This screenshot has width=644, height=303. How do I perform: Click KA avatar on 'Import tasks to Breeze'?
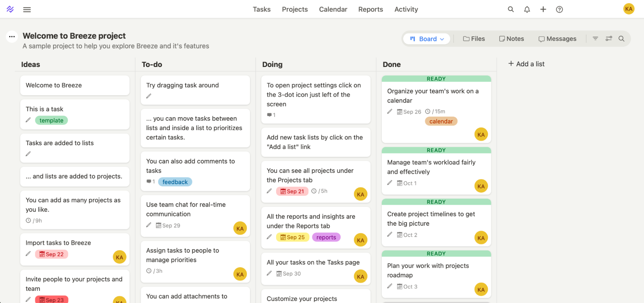point(120,257)
